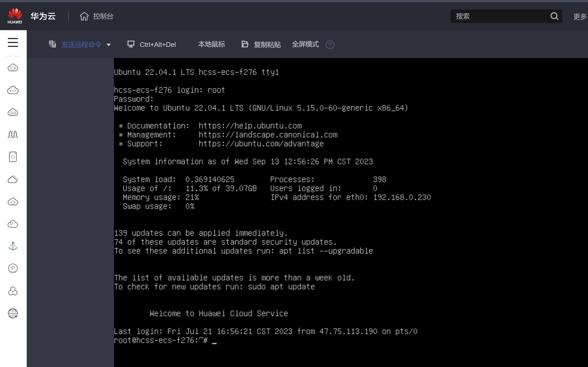588x367 pixels.
Task: Click the disk storage sidebar icon
Action: (x=13, y=157)
